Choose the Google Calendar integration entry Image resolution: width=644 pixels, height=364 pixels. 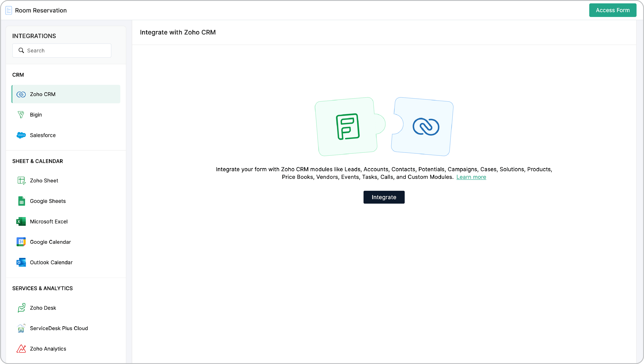[x=50, y=242]
